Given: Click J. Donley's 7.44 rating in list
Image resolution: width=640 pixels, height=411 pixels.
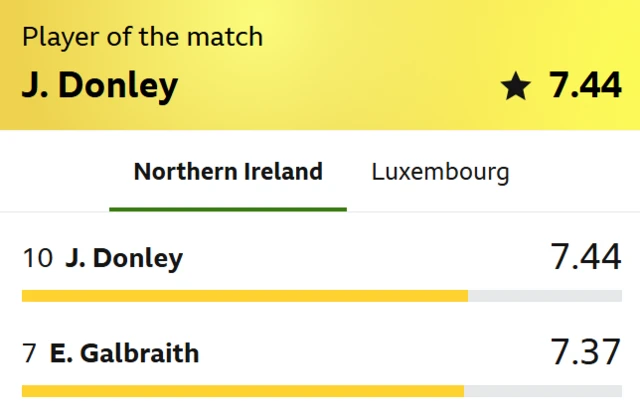Looking at the screenshot, I should [585, 257].
